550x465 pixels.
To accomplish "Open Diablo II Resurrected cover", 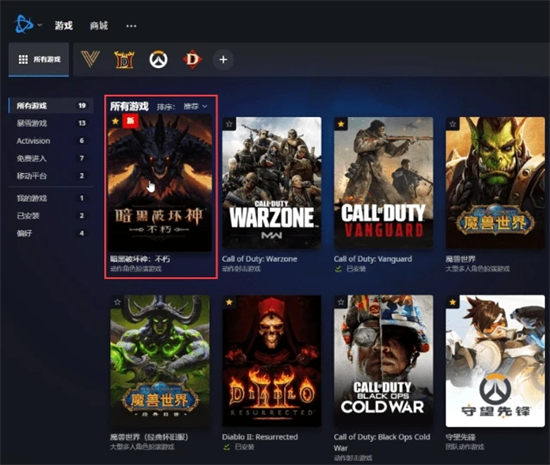I will click(271, 361).
